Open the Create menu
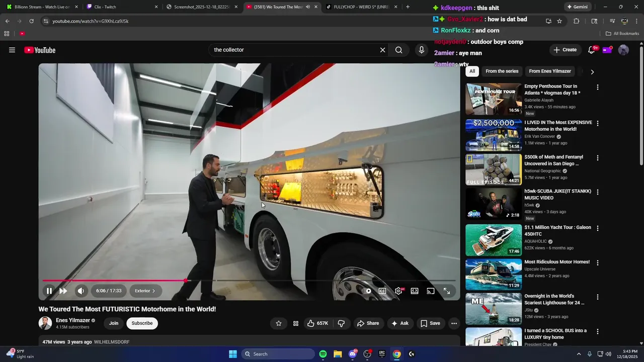Viewport: 644px width, 362px height. (x=565, y=50)
